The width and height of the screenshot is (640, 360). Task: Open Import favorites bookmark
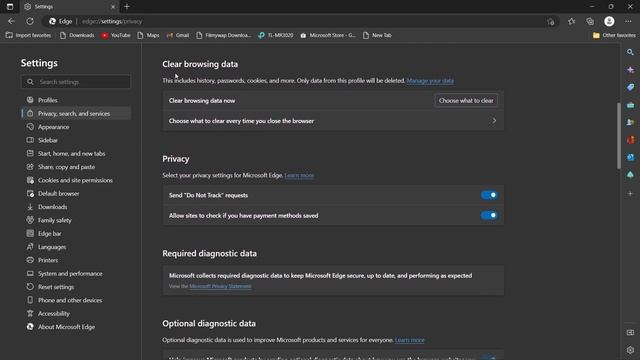(x=29, y=36)
